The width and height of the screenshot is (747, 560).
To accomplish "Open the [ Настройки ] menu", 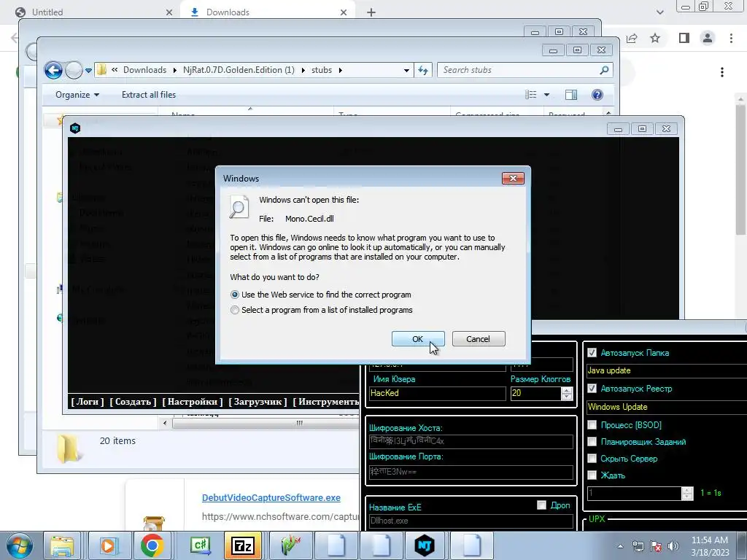I will [193, 402].
